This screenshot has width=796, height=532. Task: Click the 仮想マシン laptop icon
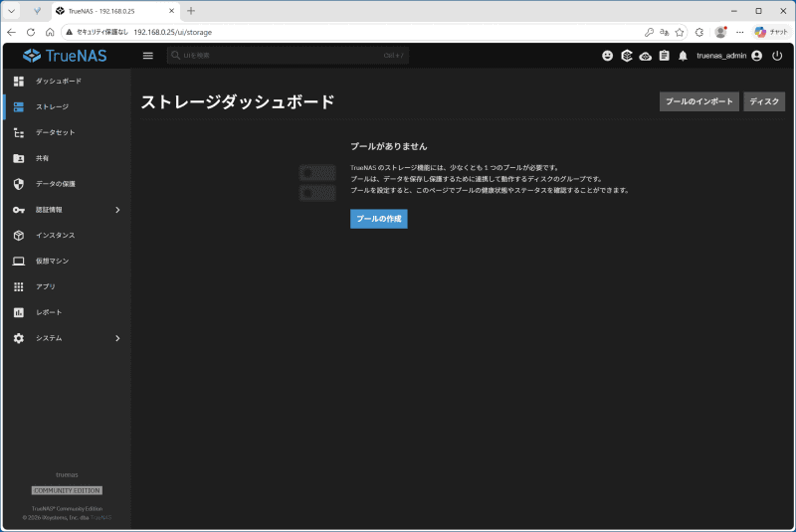(19, 262)
